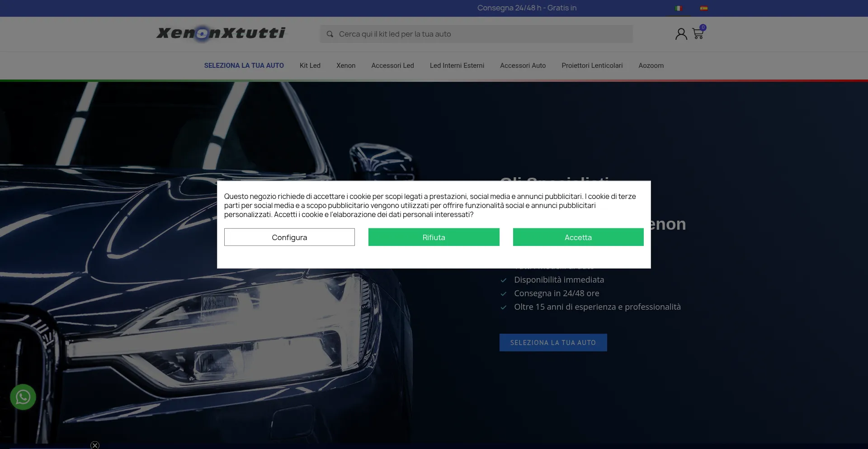Click the Italian flag language icon
The image size is (868, 449).
click(x=678, y=8)
